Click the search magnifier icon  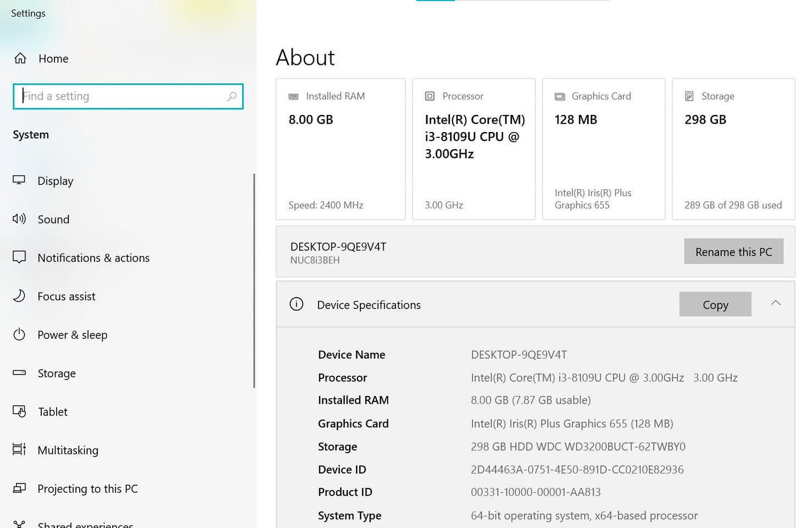click(232, 96)
